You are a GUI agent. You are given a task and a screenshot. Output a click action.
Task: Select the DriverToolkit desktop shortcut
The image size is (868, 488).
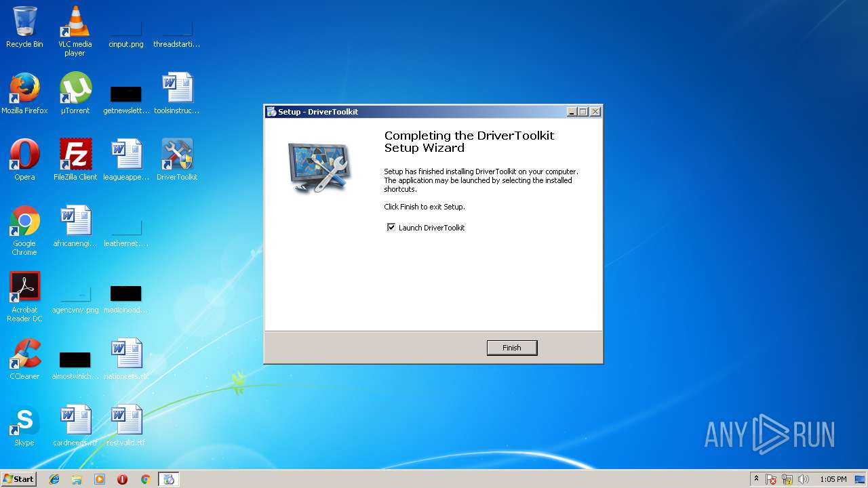(177, 160)
